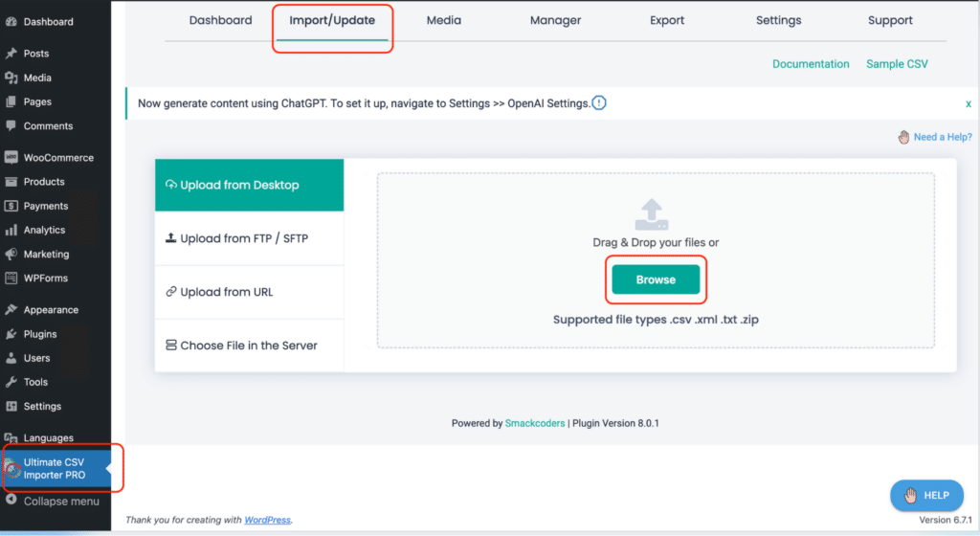The image size is (980, 536).
Task: Click the upload tray icon in drop zone
Action: pyautogui.click(x=651, y=214)
